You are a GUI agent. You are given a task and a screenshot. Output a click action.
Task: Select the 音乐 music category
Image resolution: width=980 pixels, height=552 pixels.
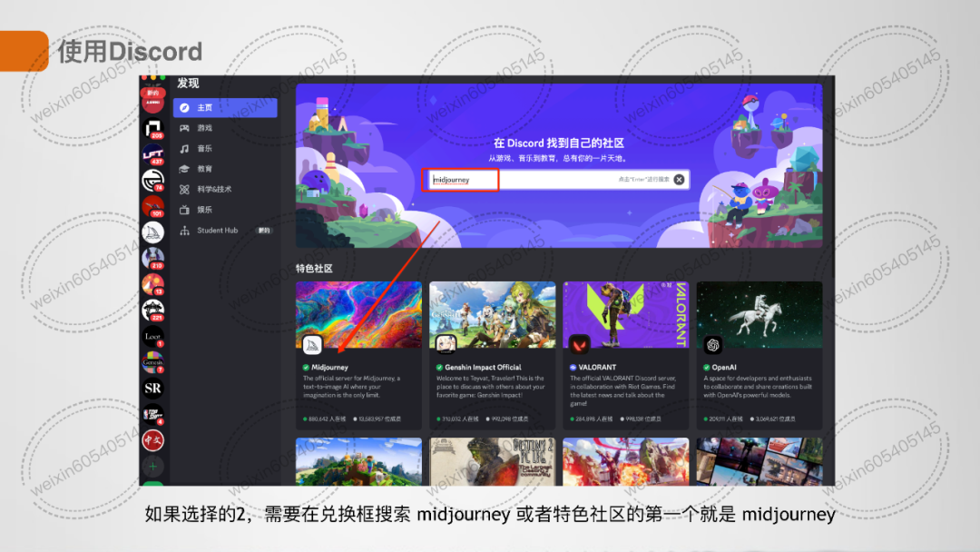(225, 149)
